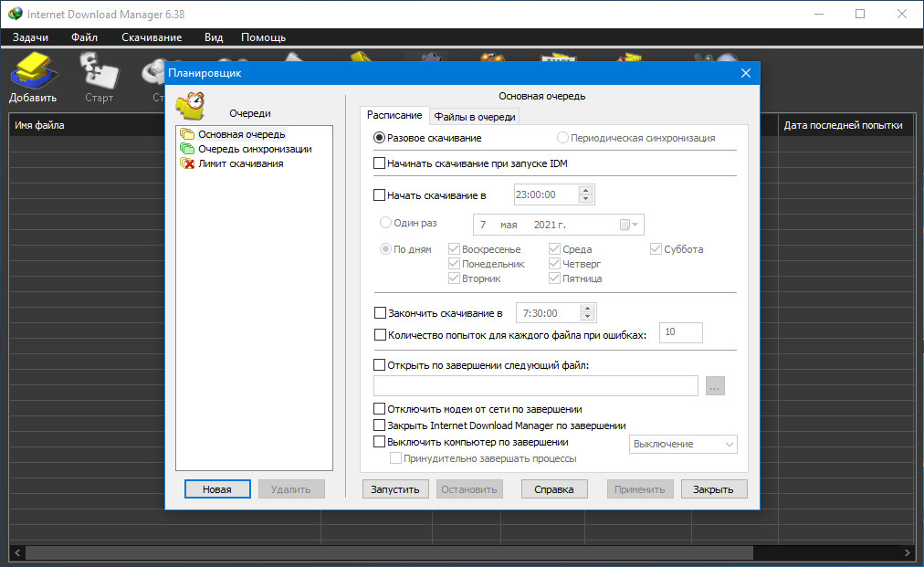Tick Закрыть Internet Download Manager по завершении

click(380, 425)
